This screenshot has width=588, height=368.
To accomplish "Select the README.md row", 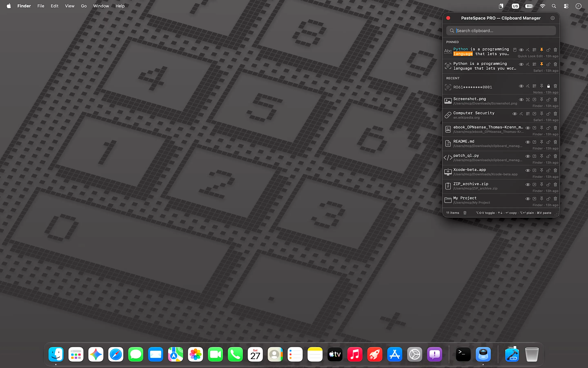I will (x=501, y=144).
